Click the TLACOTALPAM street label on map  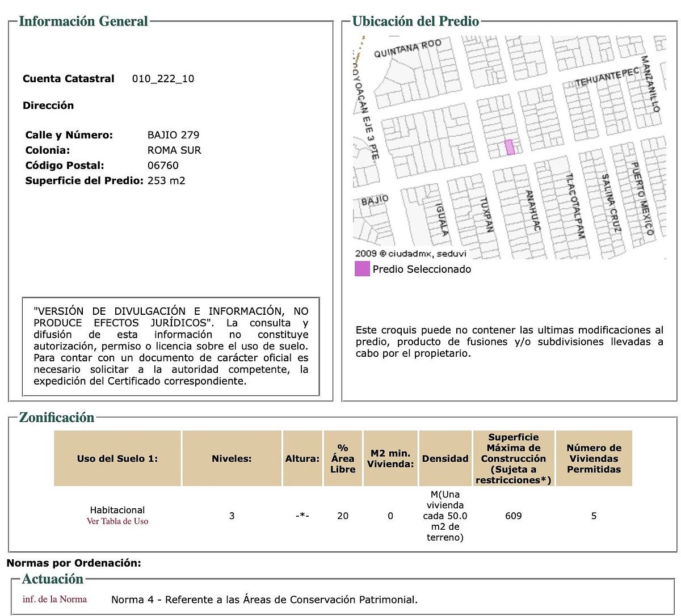coord(575,206)
